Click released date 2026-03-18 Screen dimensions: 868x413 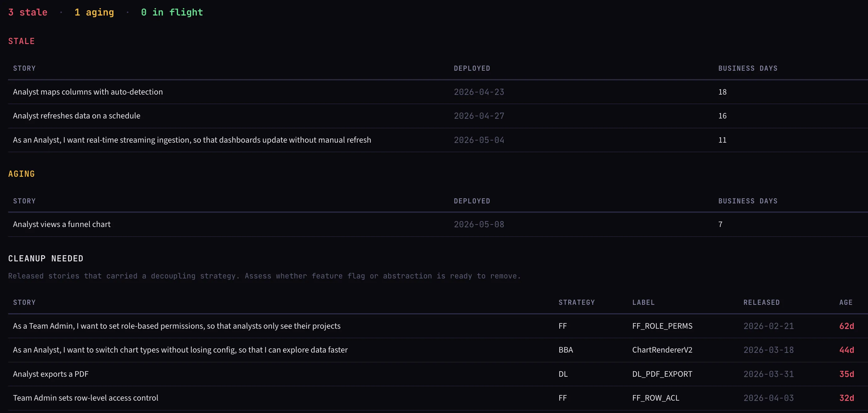[x=768, y=350]
